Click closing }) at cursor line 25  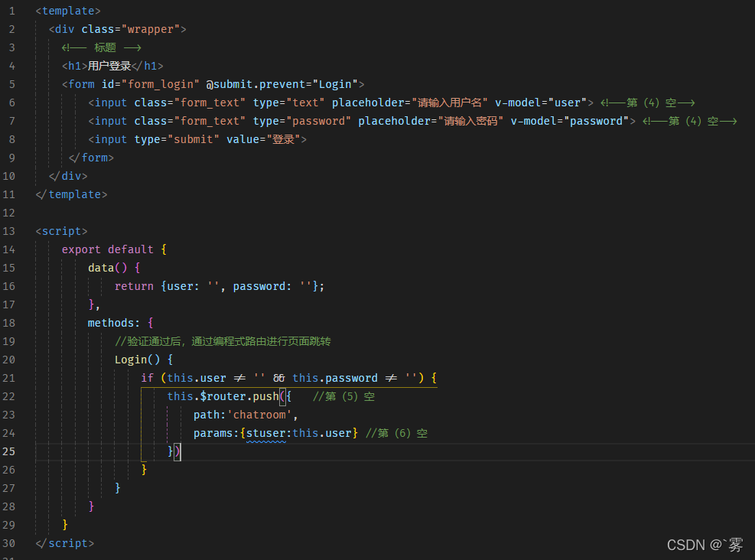pyautogui.click(x=174, y=451)
